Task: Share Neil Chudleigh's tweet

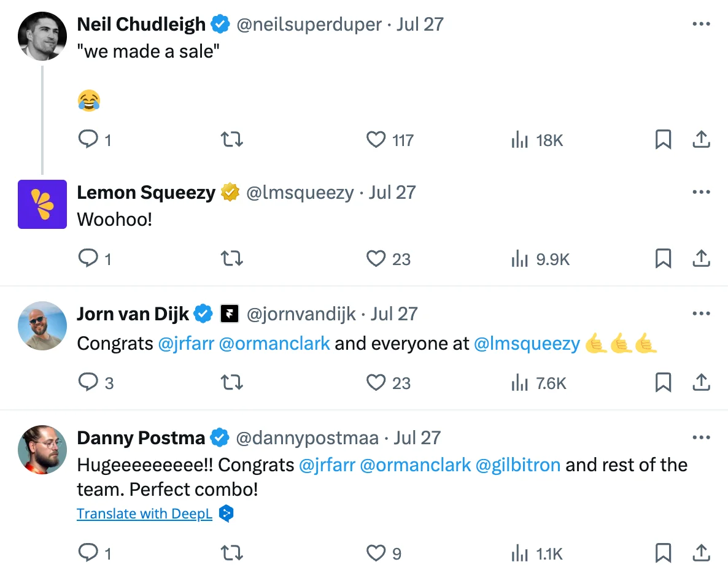Action: tap(702, 139)
